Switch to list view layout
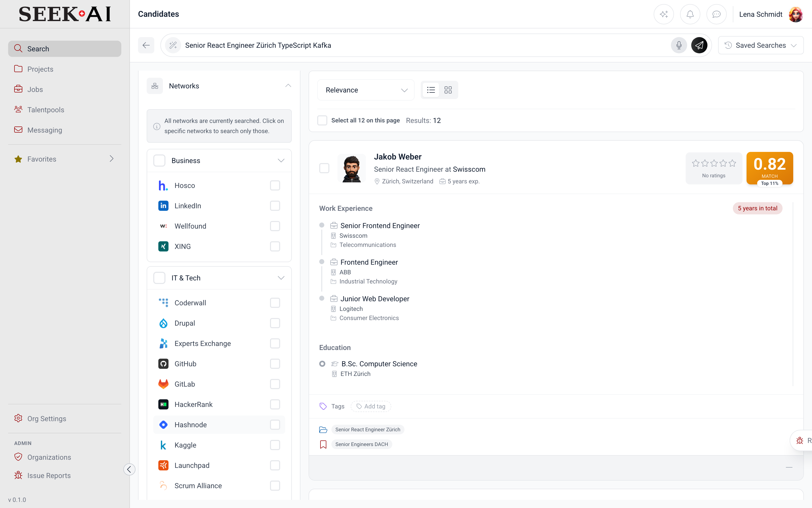Screen dimensions: 812x508 tap(431, 90)
